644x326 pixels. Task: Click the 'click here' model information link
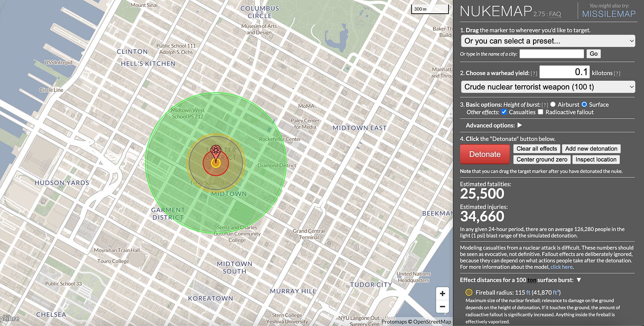click(561, 267)
